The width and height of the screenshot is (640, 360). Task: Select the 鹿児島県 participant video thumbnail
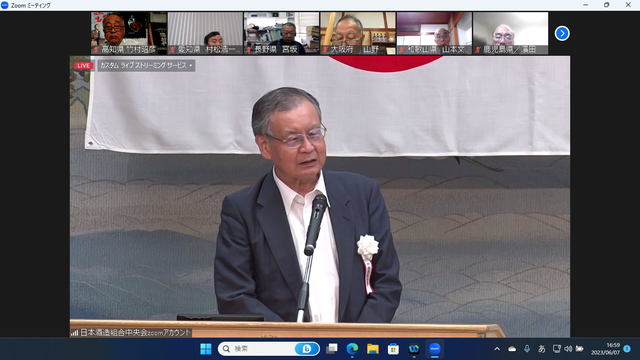(x=511, y=33)
